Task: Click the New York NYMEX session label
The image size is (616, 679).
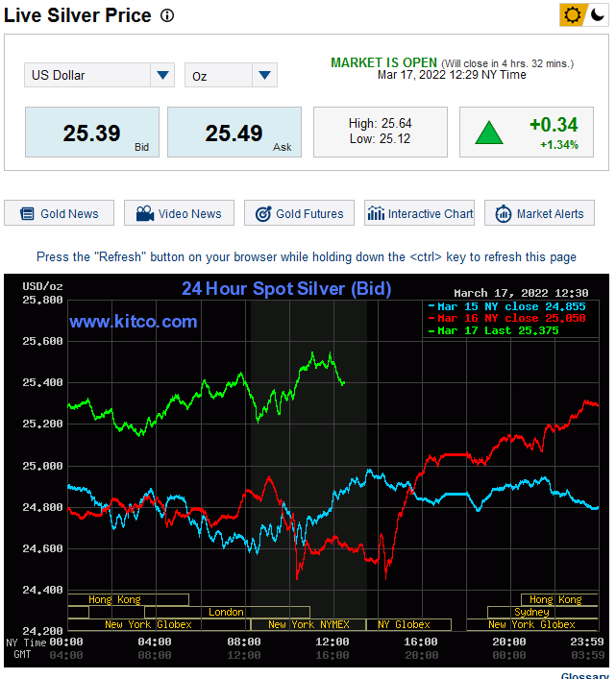Action: pyautogui.click(x=308, y=624)
